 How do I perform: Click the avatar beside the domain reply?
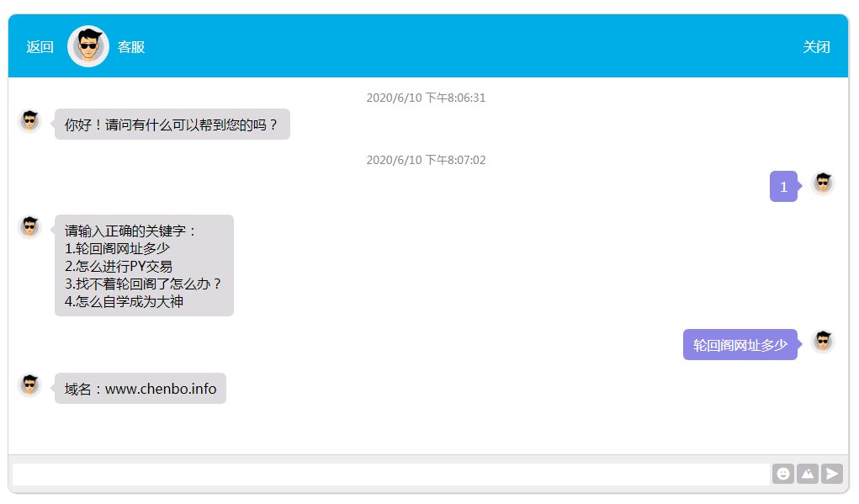tap(29, 385)
